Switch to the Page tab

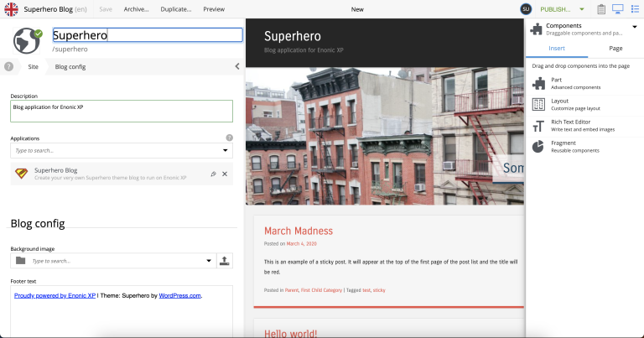click(615, 49)
